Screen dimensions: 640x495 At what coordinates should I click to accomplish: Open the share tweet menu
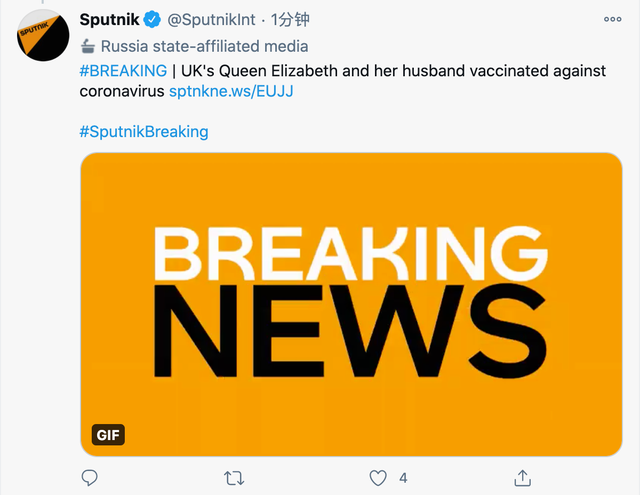[521, 477]
